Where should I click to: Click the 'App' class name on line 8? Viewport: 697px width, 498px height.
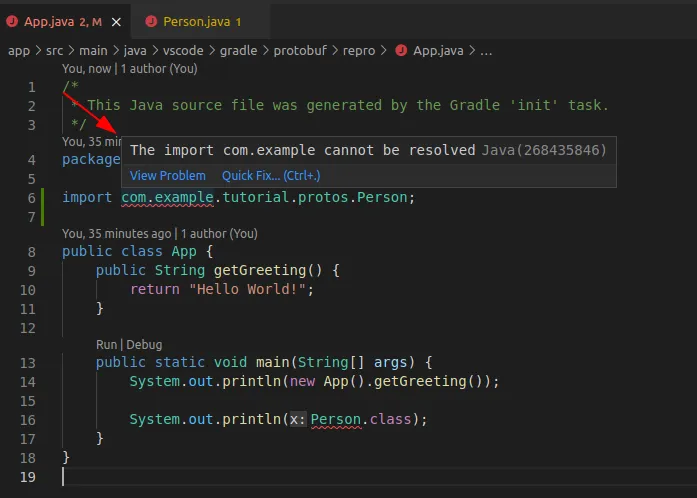(x=184, y=251)
